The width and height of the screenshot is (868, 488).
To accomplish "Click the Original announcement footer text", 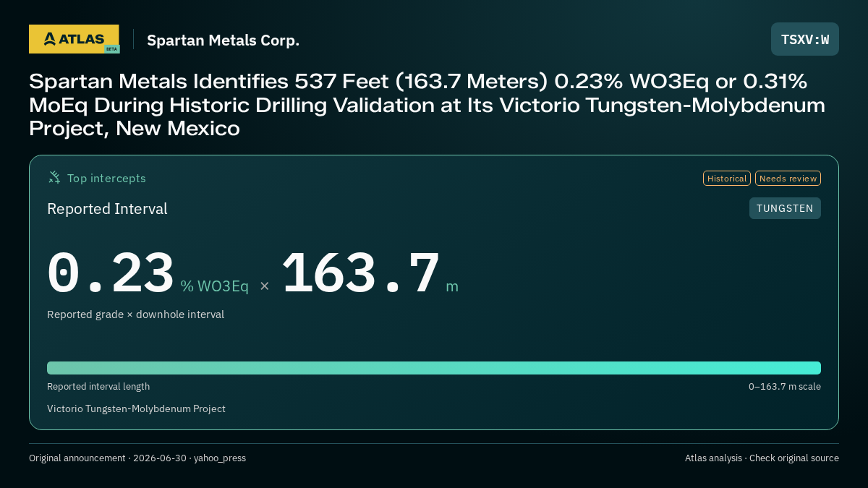I will (x=137, y=458).
